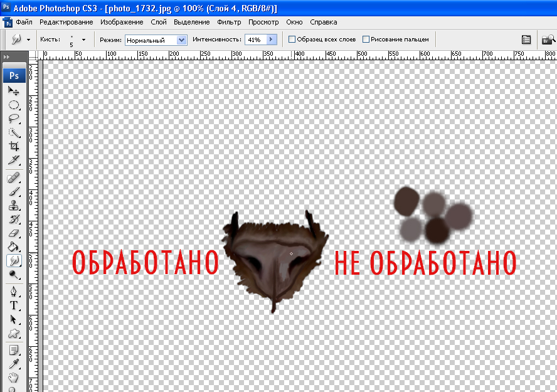557x392 pixels.
Task: Select the Crop tool
Action: pyautogui.click(x=14, y=146)
